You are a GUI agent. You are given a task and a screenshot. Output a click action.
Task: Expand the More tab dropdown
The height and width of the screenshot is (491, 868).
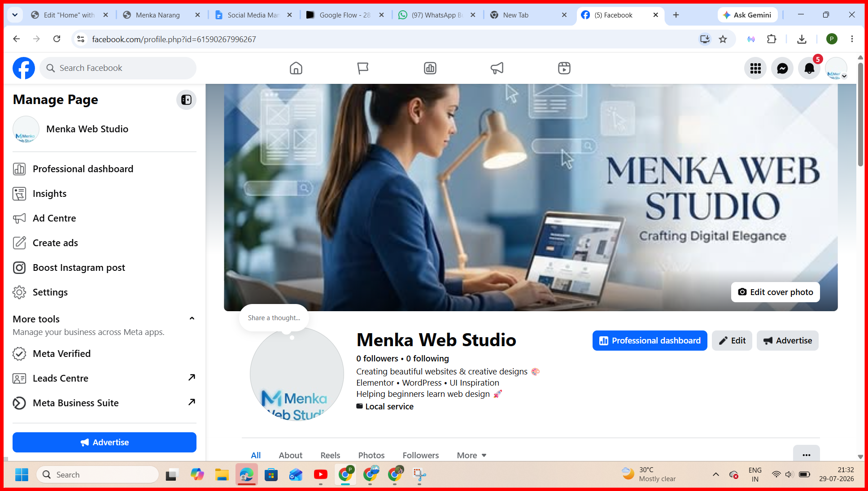pos(471,455)
